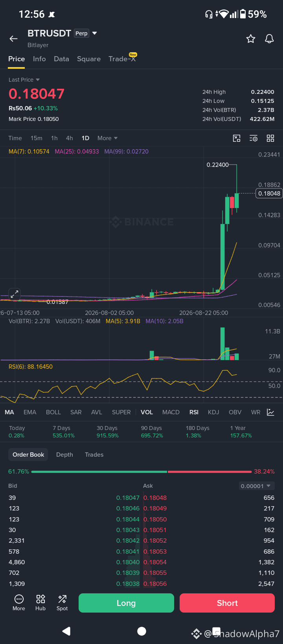Toggle the KDJ indicator
283x644 pixels.
(213, 412)
